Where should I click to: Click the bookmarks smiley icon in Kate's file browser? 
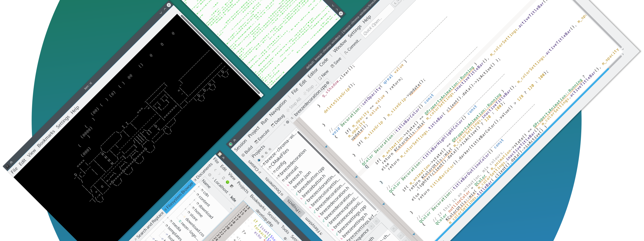[210, 175]
